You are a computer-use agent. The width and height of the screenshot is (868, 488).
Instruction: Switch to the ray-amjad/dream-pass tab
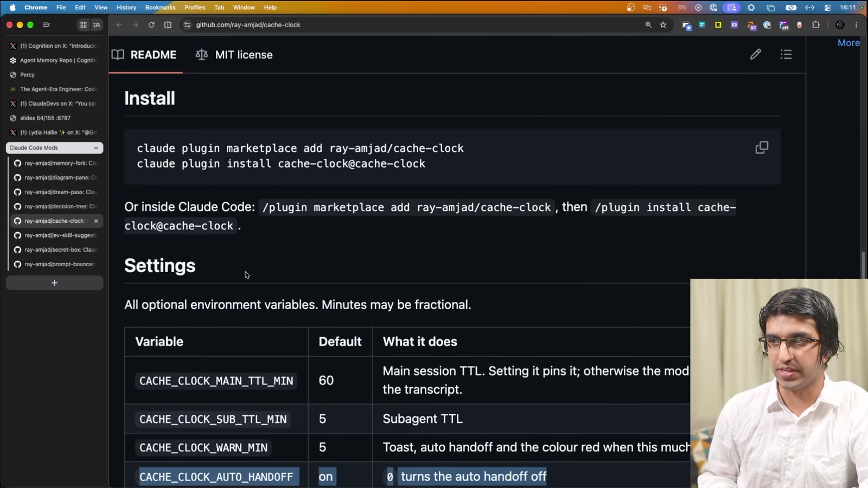click(56, 192)
